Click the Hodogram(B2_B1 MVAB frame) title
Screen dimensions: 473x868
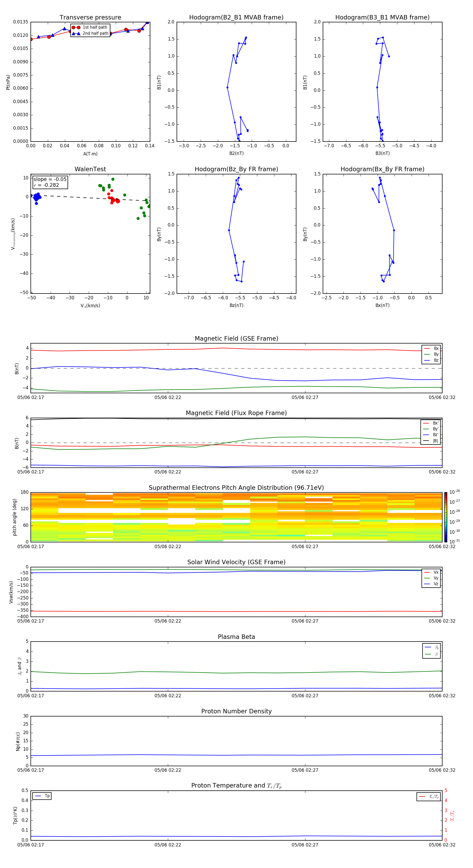tap(236, 18)
